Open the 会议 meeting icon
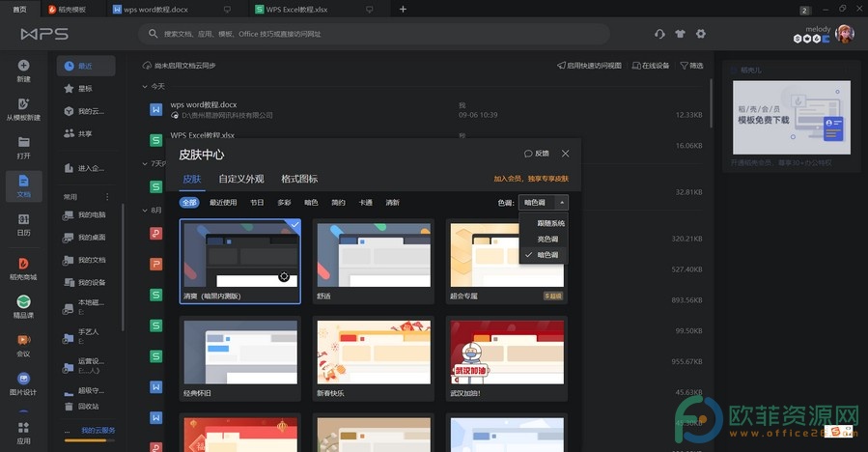 (x=23, y=340)
